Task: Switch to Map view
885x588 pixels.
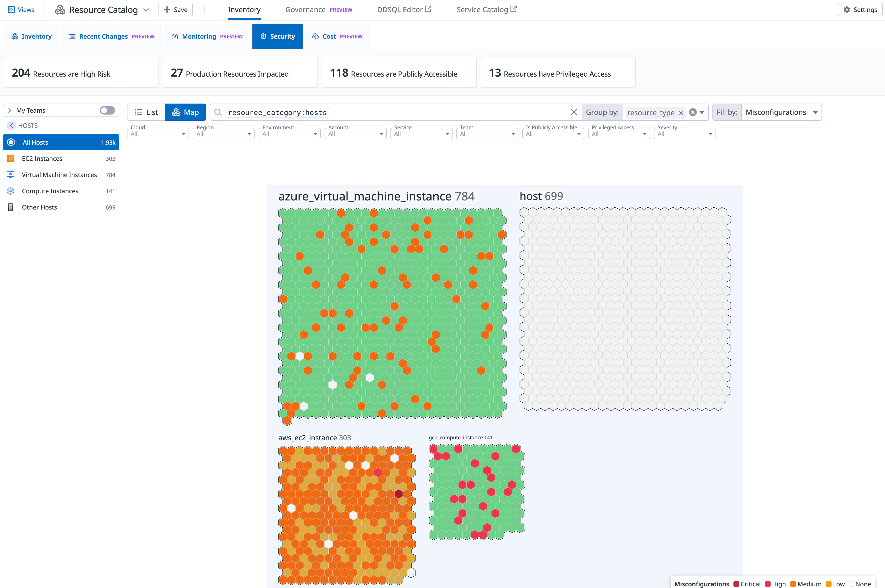Action: tap(185, 112)
